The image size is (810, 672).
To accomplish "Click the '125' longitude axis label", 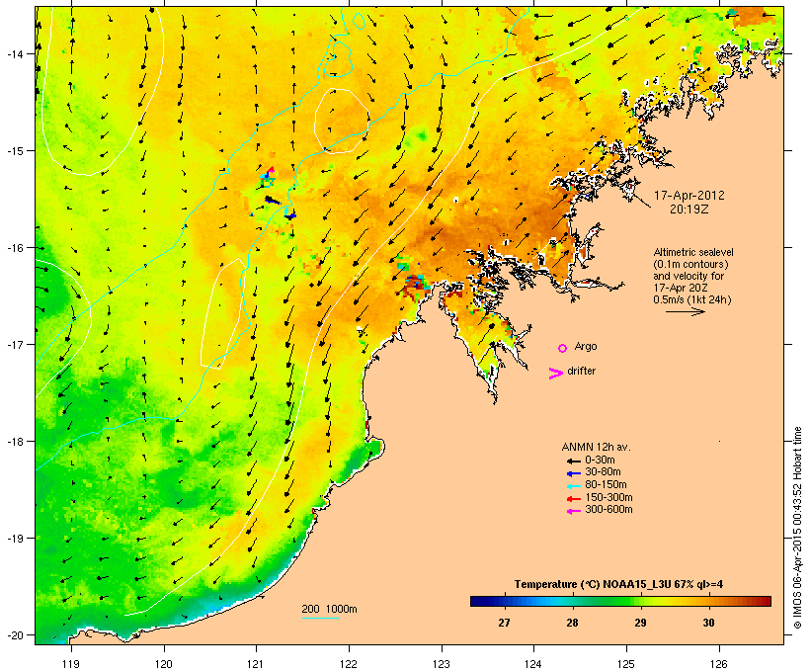I will click(626, 664).
